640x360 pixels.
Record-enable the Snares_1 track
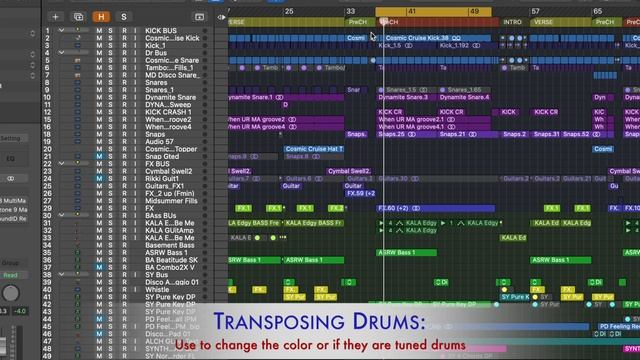(x=124, y=90)
